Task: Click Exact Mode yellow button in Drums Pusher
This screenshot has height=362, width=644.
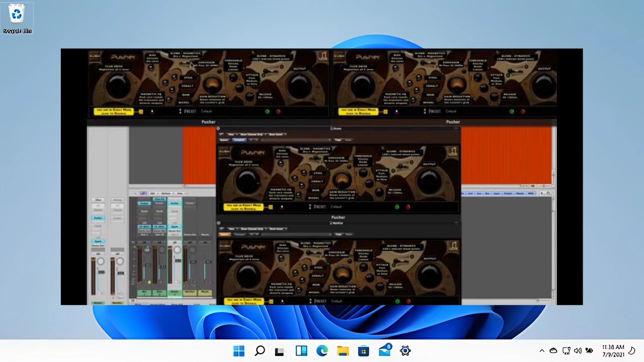Action: pos(244,207)
